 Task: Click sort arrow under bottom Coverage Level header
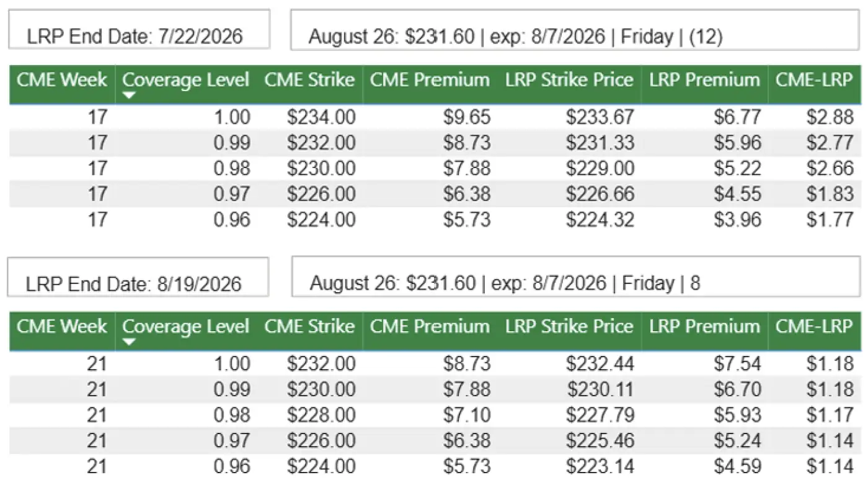(129, 342)
